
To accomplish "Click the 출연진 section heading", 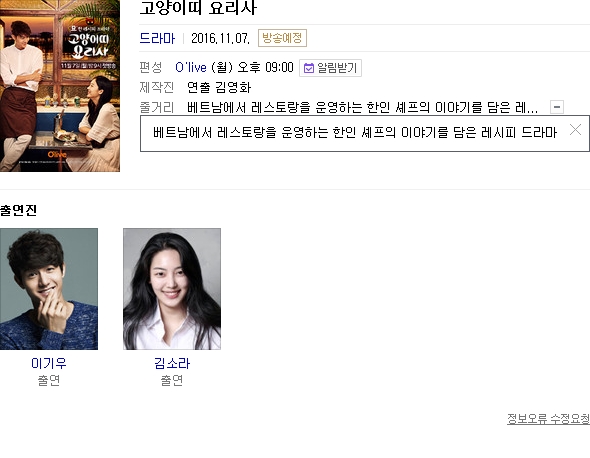I will tap(18, 210).
